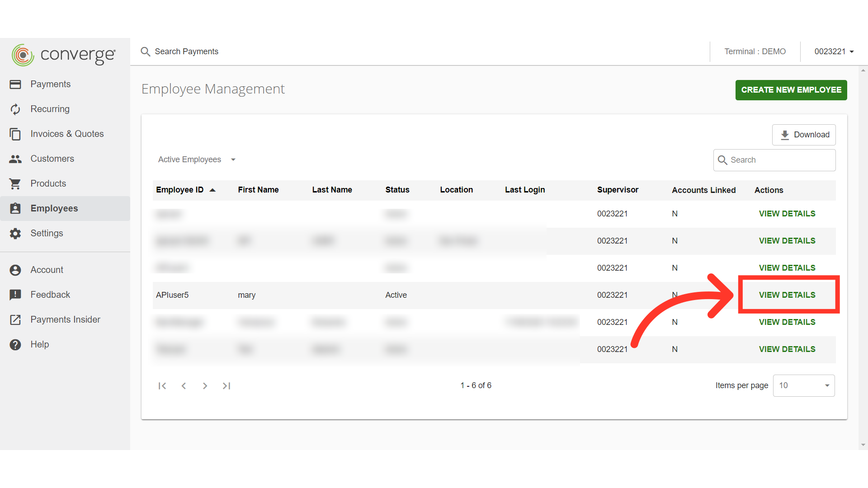Click the Recurring cycle arrows icon
Image resolution: width=868 pixels, height=488 pixels.
tap(15, 109)
